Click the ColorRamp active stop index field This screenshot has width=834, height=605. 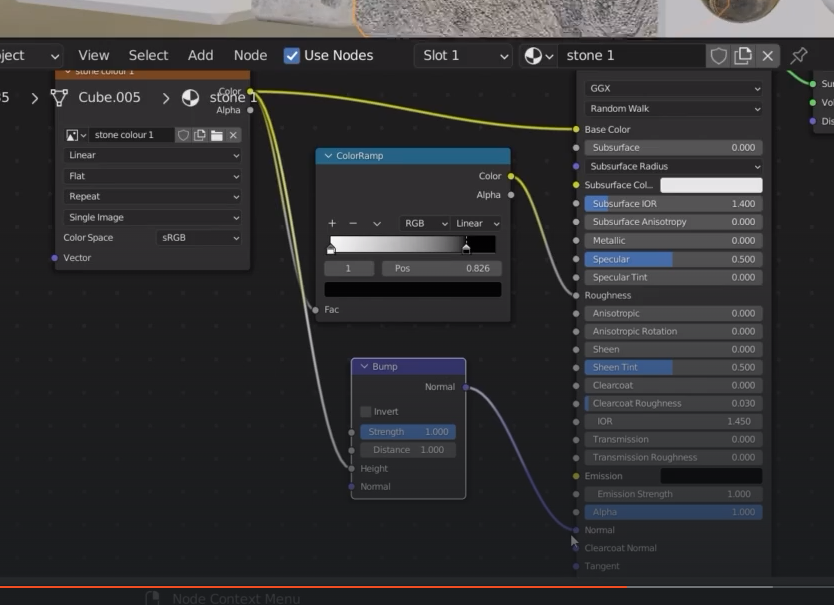349,269
